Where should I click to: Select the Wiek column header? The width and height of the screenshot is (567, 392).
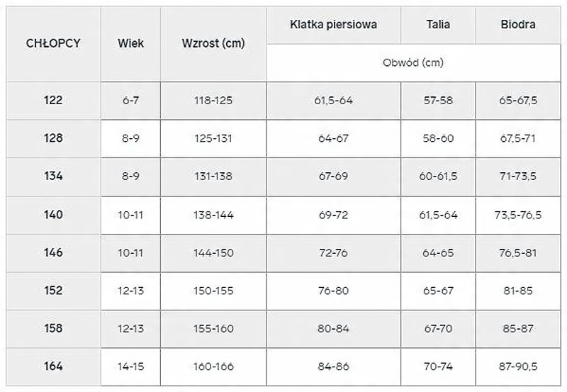tap(130, 43)
